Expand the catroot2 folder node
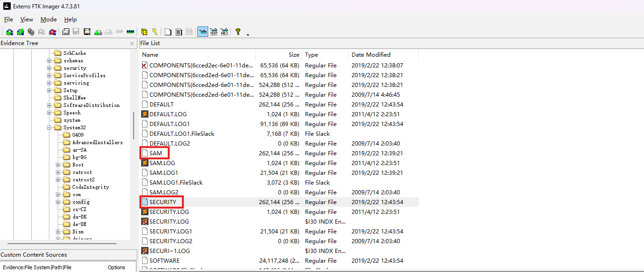 pos(58,179)
